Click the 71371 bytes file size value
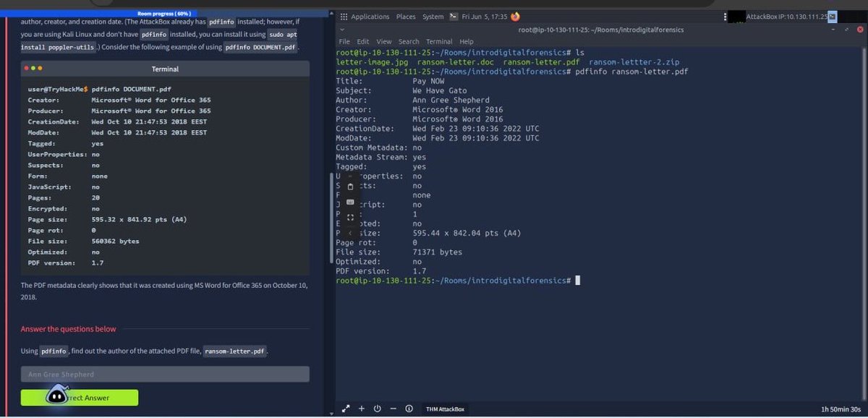The image size is (868, 418). (x=437, y=252)
